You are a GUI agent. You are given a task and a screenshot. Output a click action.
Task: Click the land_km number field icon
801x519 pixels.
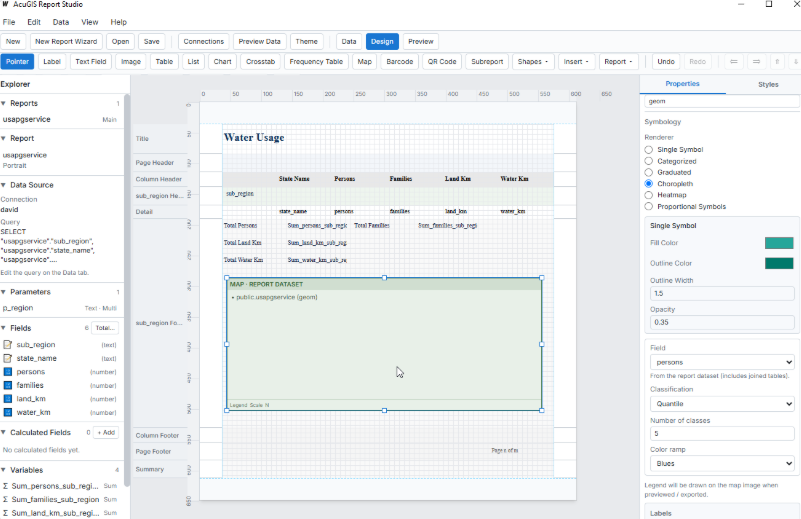point(8,398)
